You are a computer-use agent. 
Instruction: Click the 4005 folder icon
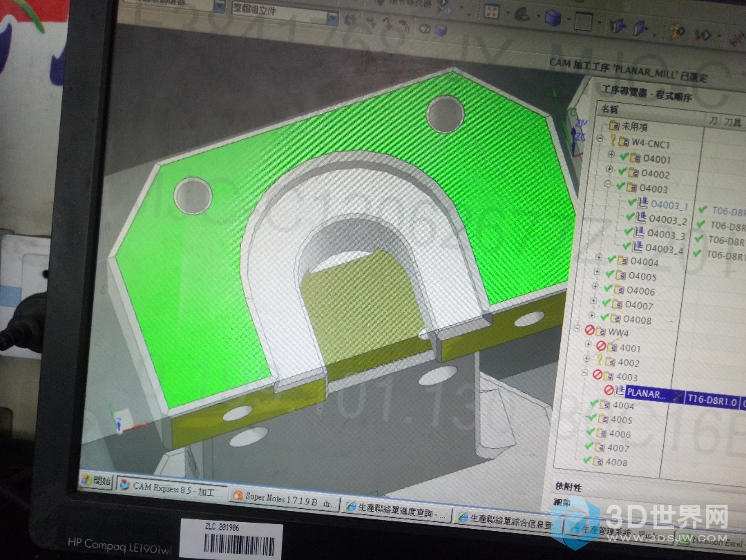coord(603,418)
